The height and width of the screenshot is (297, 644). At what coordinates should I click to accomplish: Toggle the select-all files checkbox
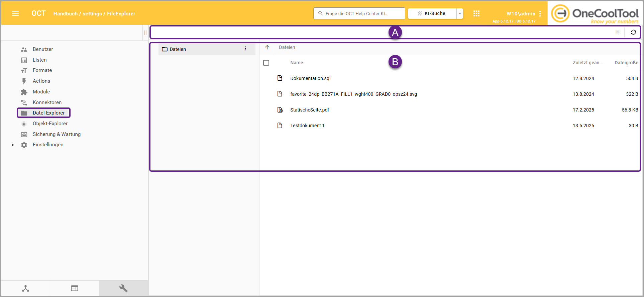266,63
